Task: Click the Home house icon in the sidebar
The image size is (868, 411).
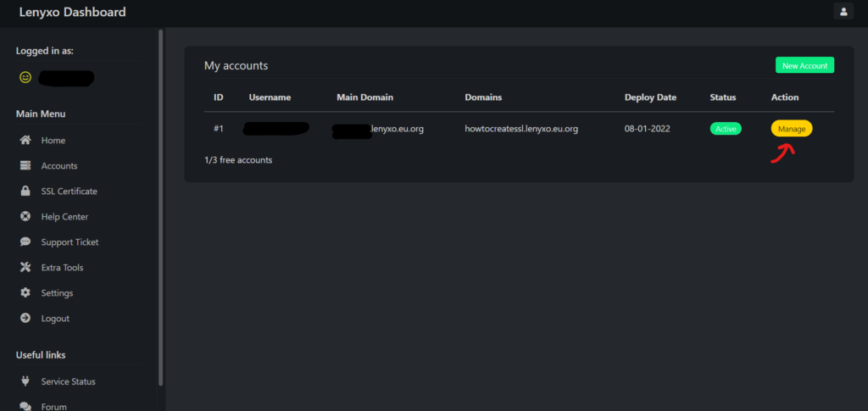Action: (25, 140)
